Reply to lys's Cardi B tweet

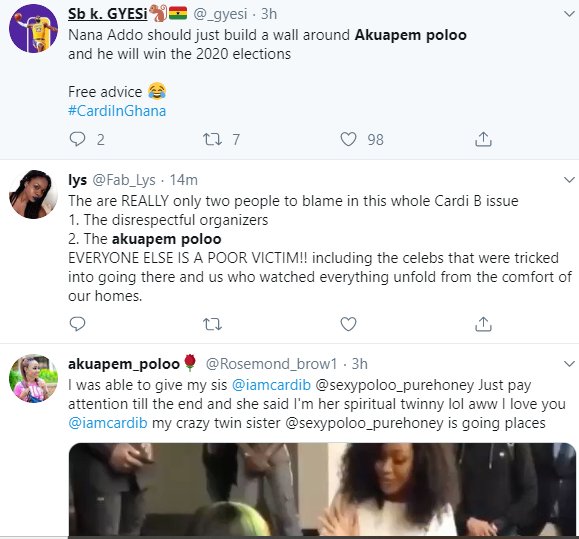tap(78, 324)
